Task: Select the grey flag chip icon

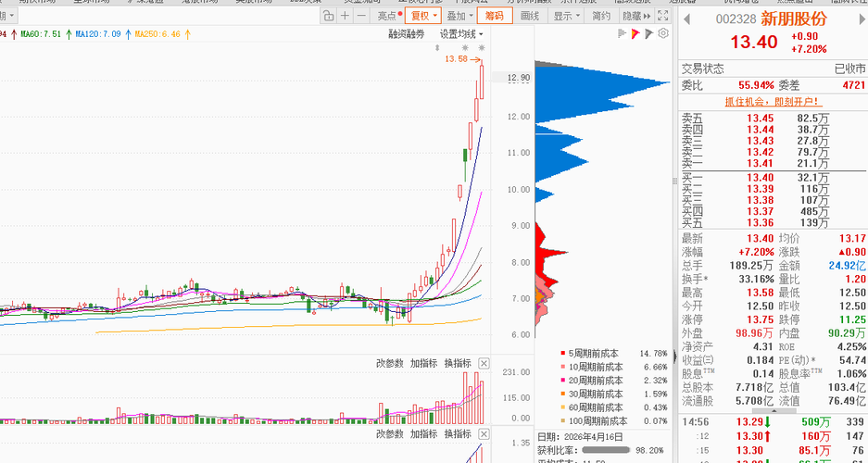Action: [648, 33]
